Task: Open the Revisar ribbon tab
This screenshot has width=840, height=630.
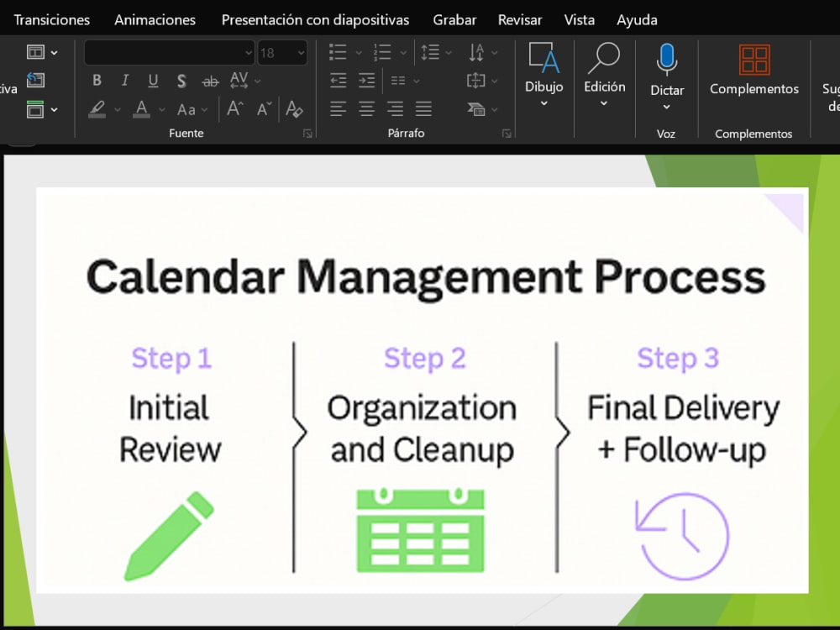Action: [x=520, y=20]
